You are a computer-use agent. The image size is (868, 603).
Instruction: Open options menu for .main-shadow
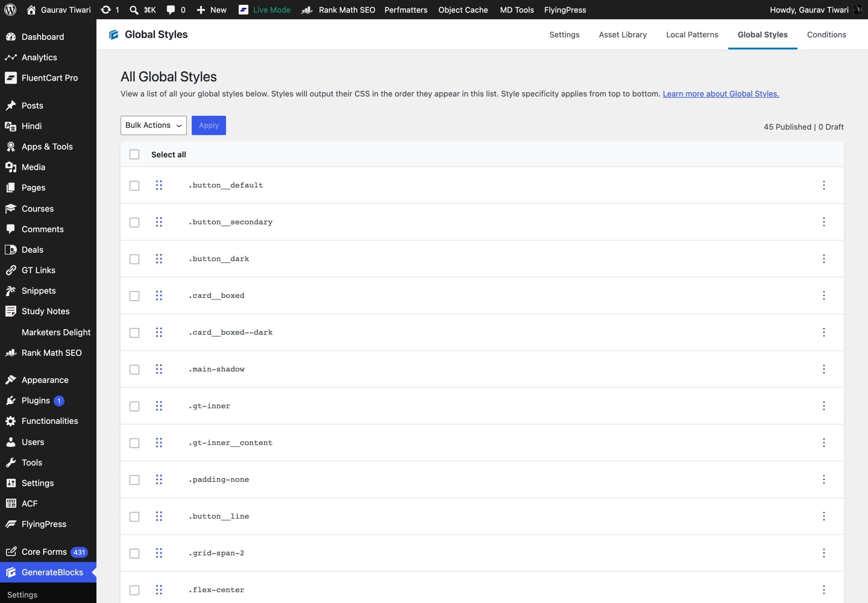824,369
